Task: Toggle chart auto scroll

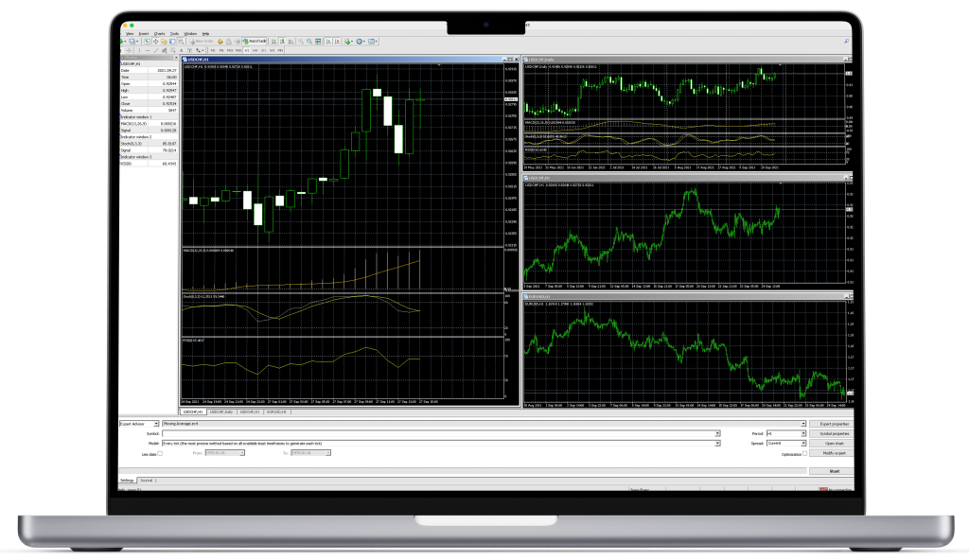Action: [328, 42]
